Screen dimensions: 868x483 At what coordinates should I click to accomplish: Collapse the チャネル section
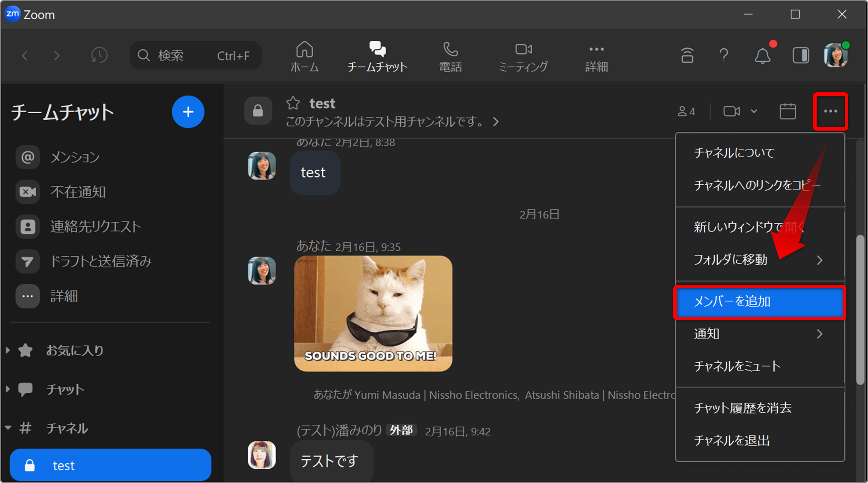(8, 428)
